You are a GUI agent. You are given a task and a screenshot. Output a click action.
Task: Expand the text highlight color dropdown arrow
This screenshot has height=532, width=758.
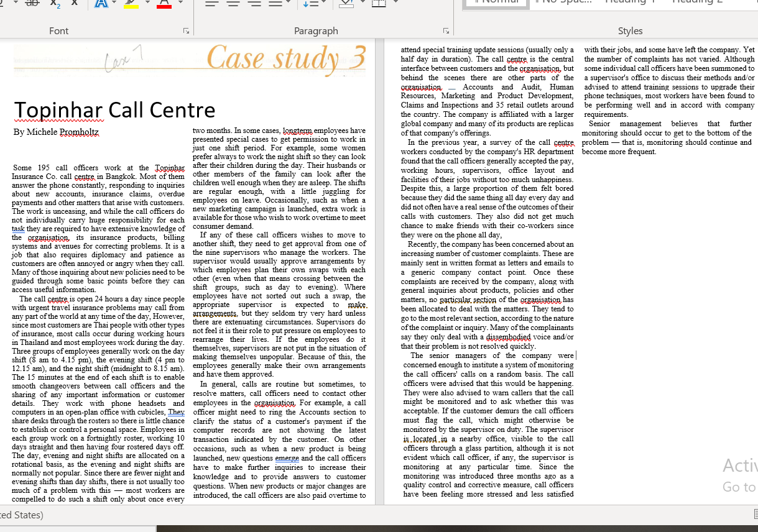(x=148, y=3)
